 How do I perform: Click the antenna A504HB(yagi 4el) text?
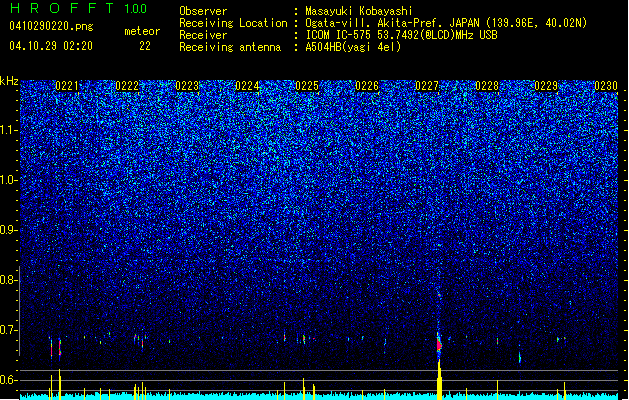click(x=353, y=47)
